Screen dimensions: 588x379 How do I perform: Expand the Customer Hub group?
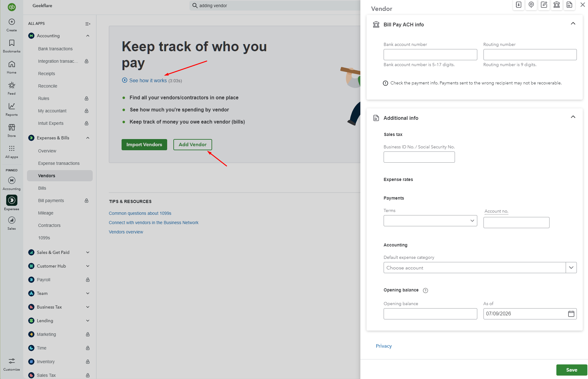pyautogui.click(x=88, y=266)
